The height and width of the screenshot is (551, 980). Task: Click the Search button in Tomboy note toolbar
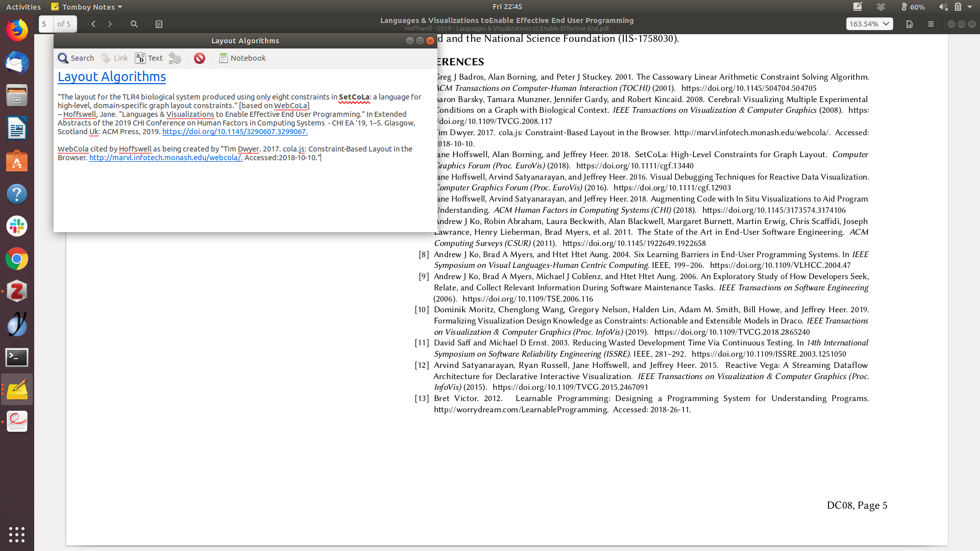pos(76,58)
